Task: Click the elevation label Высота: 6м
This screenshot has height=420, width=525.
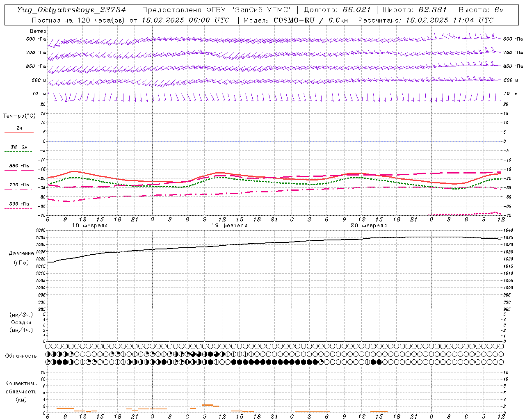Action: click(481, 10)
